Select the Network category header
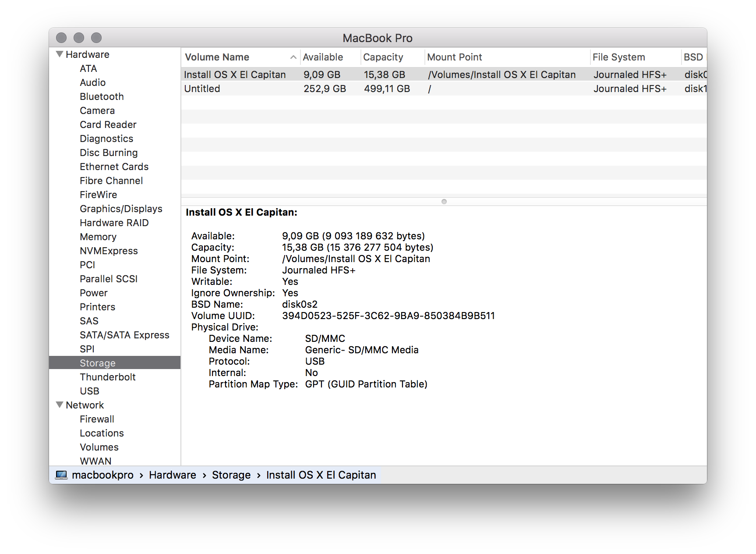Image resolution: width=756 pixels, height=554 pixels. click(85, 405)
